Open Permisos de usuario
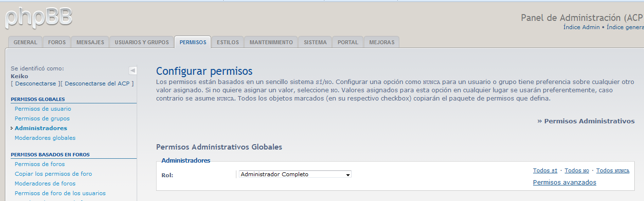The image size is (644, 201). pyautogui.click(x=43, y=109)
